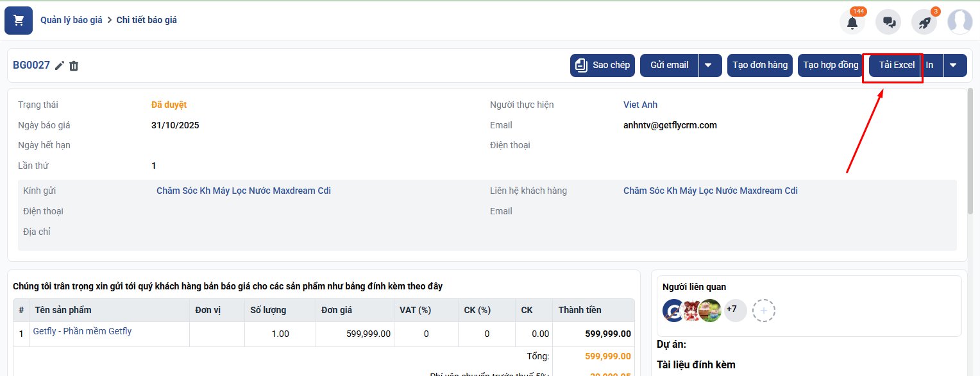
Task: Click the Tạo hợp đồng button
Action: 830,65
